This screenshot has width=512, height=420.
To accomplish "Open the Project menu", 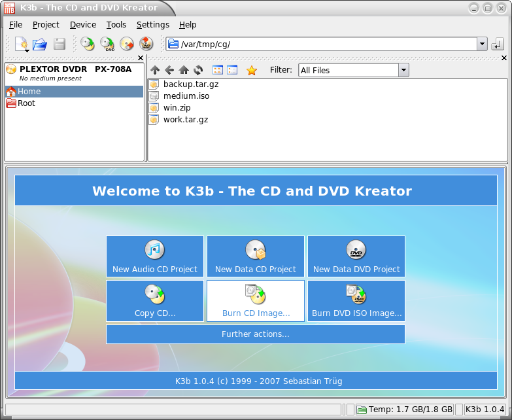I will pos(46,25).
